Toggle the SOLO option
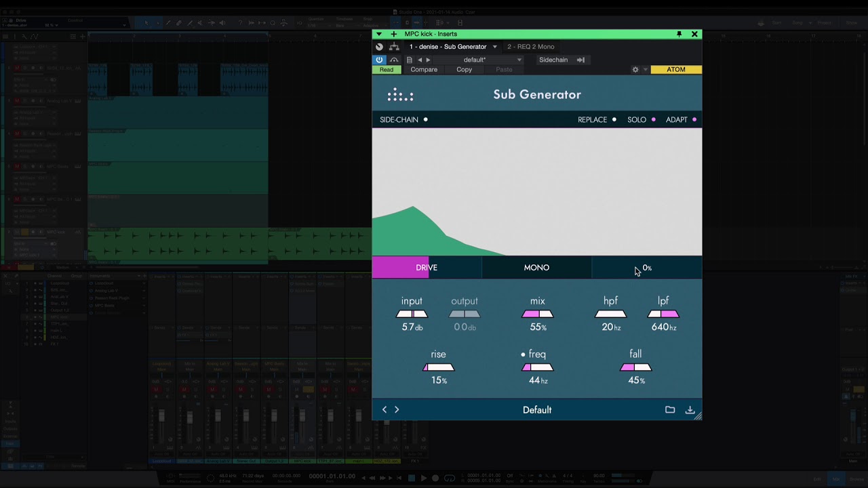The width and height of the screenshot is (868, 488). [x=641, y=120]
